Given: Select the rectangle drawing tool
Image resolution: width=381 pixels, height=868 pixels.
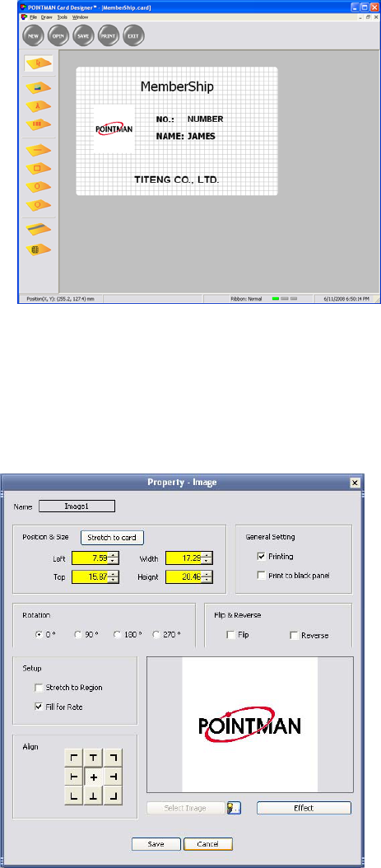Looking at the screenshot, I should coord(38,168).
